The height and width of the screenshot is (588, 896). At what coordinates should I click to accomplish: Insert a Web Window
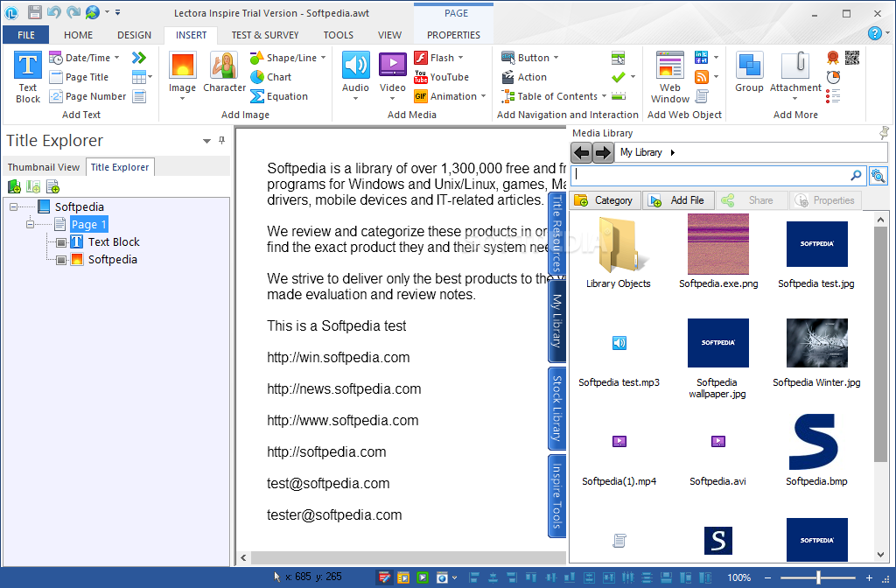pyautogui.click(x=670, y=77)
